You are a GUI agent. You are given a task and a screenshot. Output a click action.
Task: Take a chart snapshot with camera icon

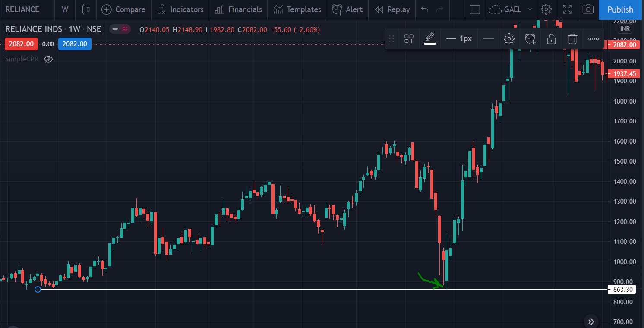[x=588, y=9]
